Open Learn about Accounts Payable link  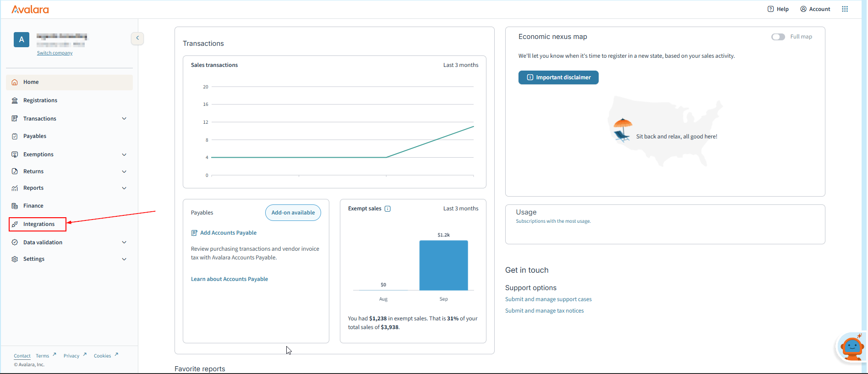(x=229, y=279)
